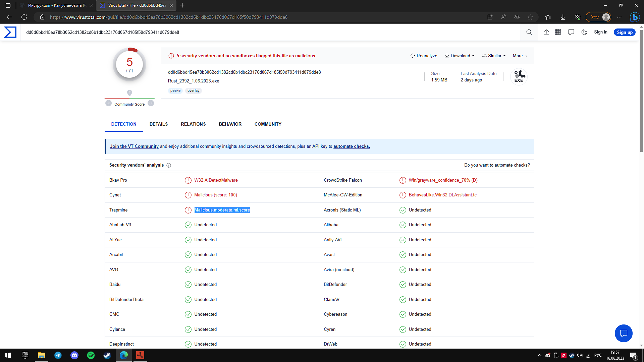Expand the Similar dropdown
Screen dimensions: 644x362
pyautogui.click(x=494, y=56)
